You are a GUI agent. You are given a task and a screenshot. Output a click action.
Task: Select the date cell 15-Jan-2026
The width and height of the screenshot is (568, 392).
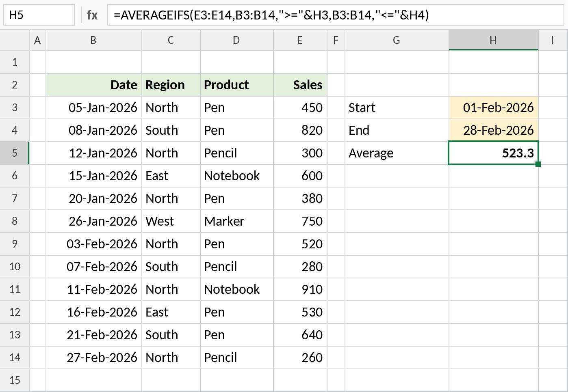(94, 176)
